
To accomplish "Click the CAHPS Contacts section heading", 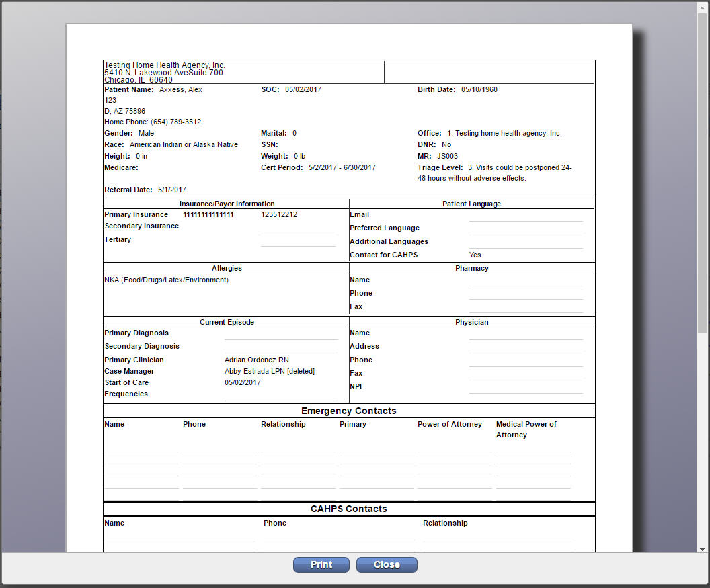I will coord(349,509).
